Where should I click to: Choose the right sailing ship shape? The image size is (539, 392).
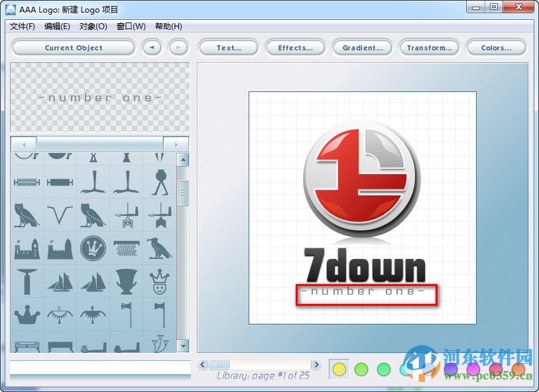93,282
